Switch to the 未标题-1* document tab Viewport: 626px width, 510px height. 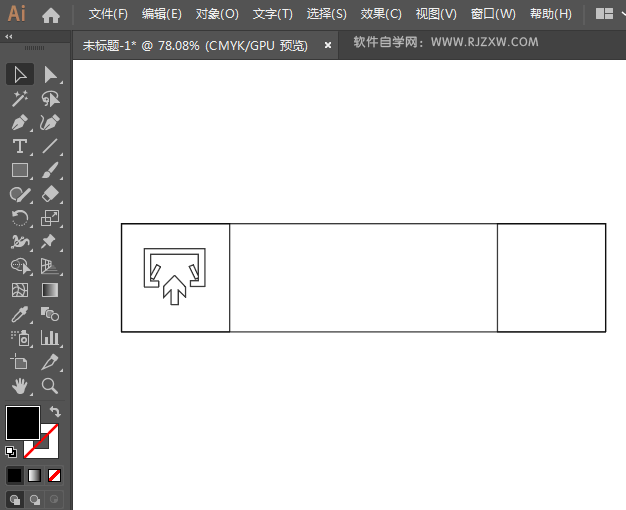195,46
